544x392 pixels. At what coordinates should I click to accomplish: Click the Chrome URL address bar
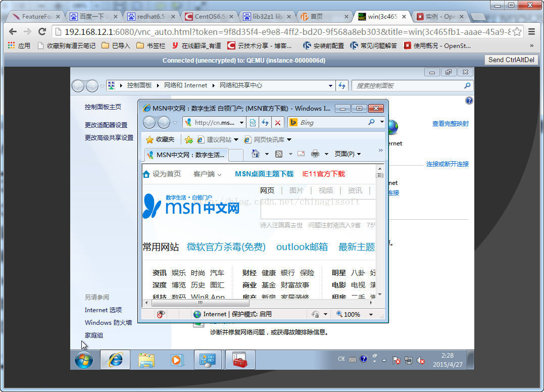pyautogui.click(x=287, y=31)
